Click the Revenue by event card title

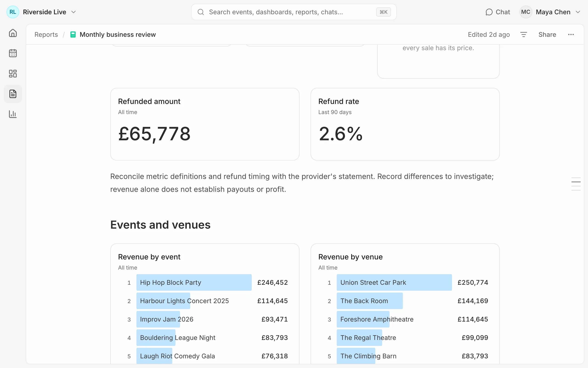[149, 257]
